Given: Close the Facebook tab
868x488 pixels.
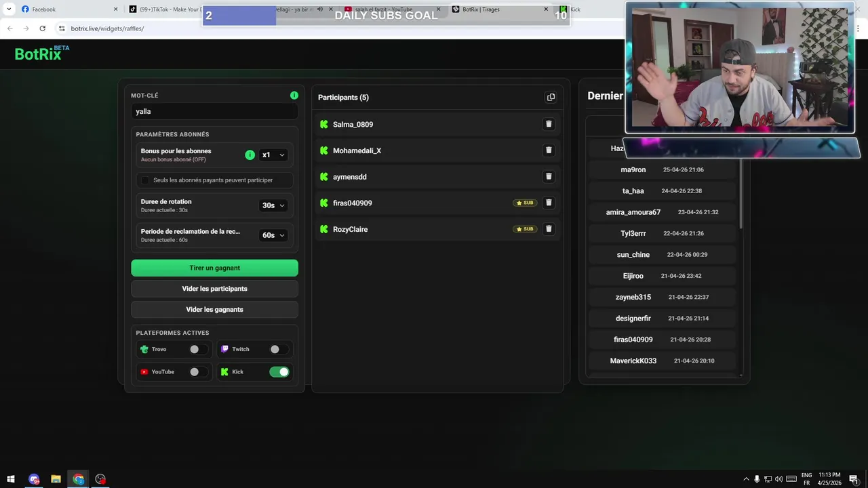Looking at the screenshot, I should point(115,9).
